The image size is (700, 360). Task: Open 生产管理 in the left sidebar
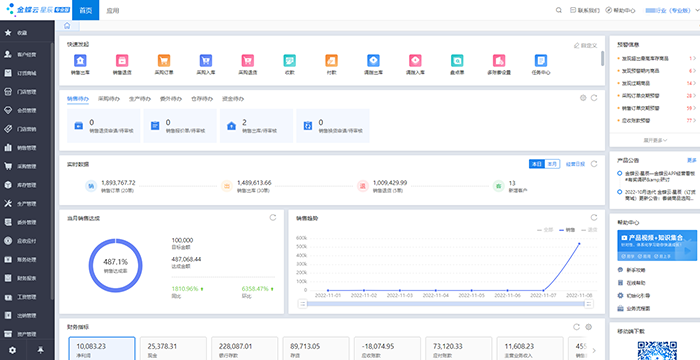(27, 204)
